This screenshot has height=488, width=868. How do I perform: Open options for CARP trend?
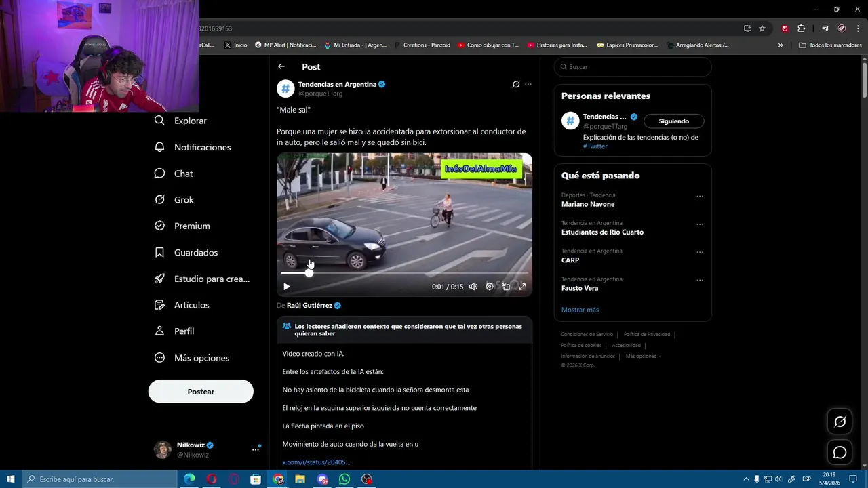click(700, 252)
